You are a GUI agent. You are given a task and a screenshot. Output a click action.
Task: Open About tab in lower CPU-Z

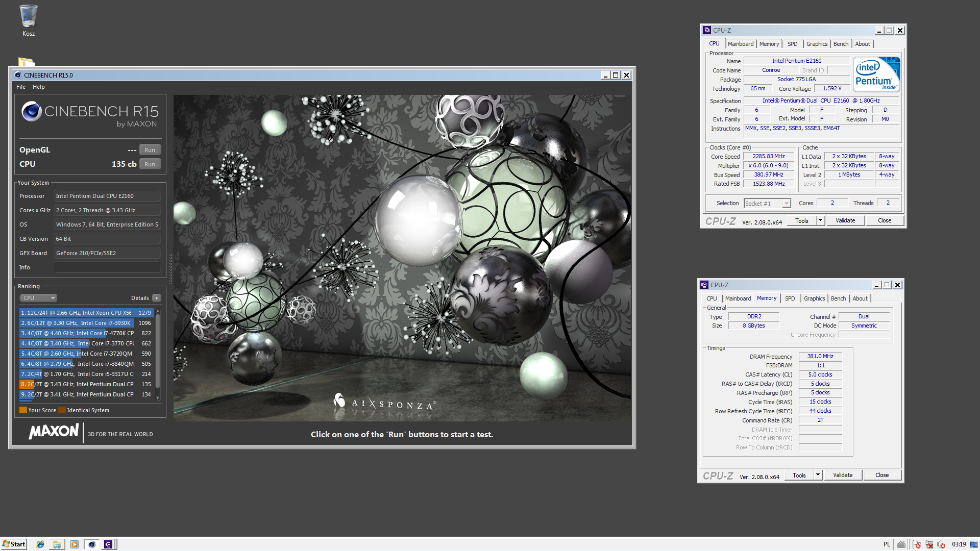click(860, 298)
